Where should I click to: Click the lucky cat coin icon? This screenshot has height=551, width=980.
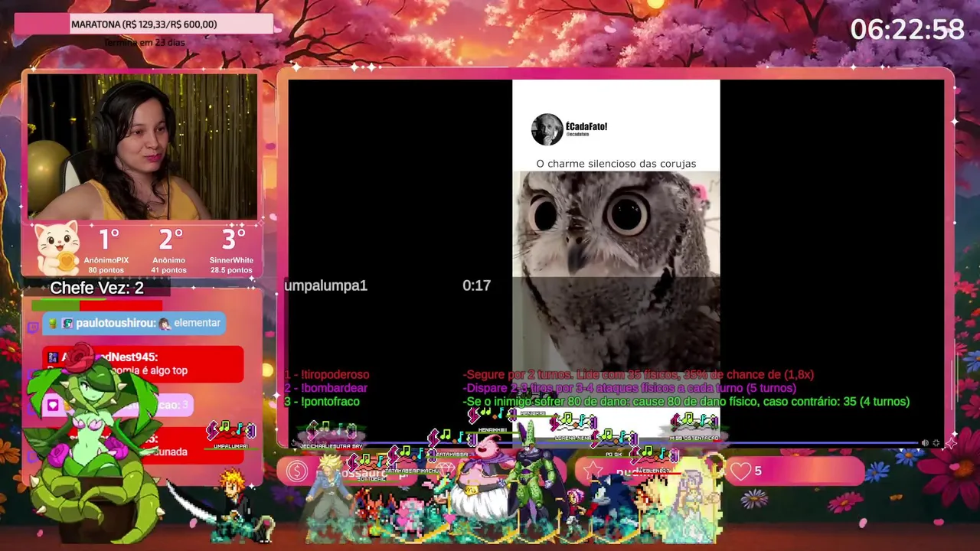57,248
